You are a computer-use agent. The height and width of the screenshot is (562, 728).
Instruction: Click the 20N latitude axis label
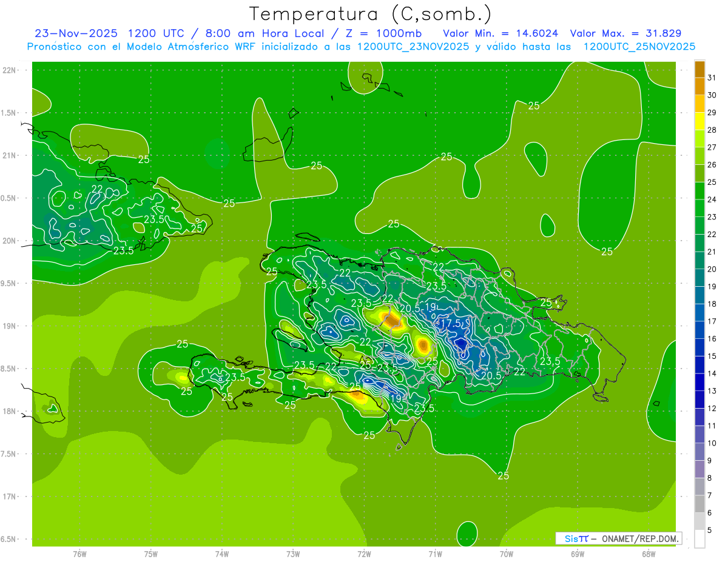pyautogui.click(x=10, y=241)
